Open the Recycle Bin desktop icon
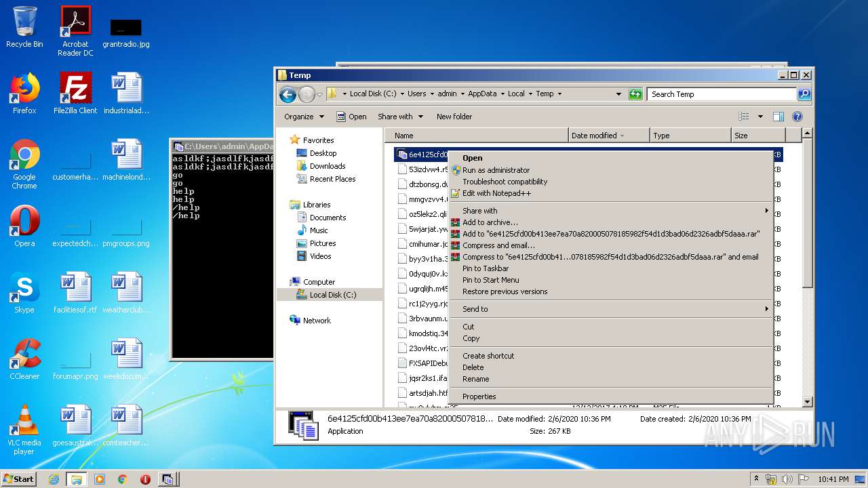 click(x=24, y=27)
